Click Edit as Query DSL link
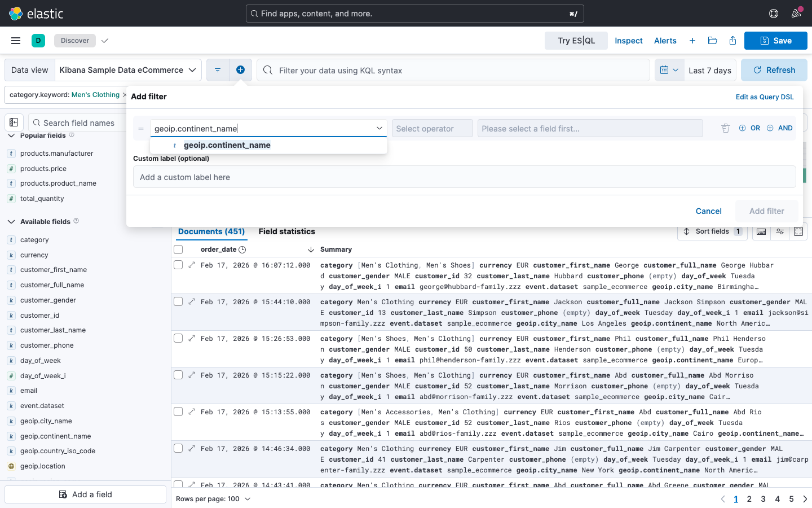Screen dimensions: 812x508 coord(764,97)
